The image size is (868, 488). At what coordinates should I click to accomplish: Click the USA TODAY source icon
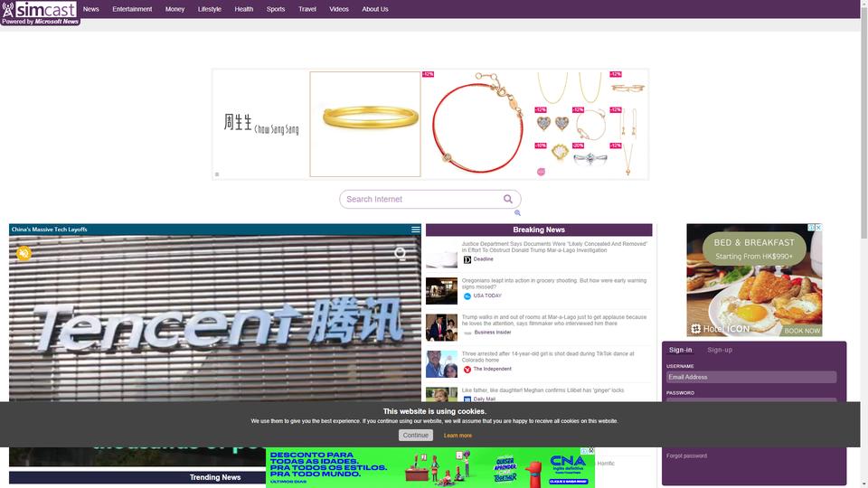[x=467, y=296]
